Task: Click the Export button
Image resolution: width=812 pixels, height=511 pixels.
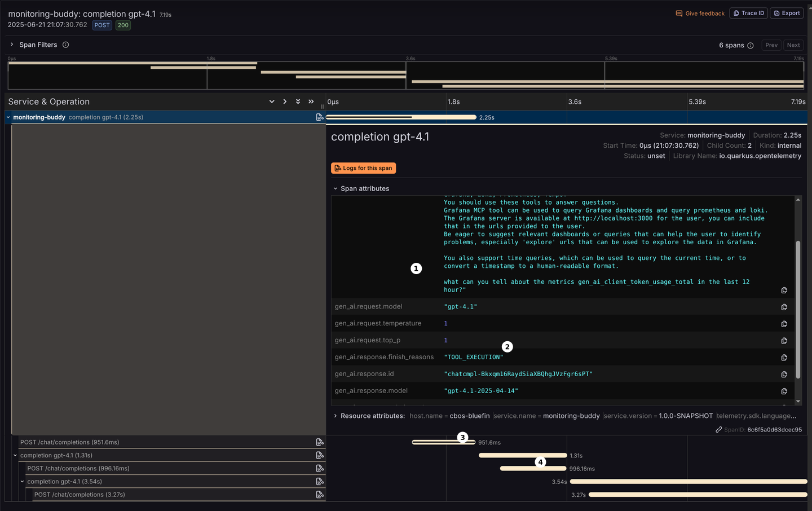Action: [787, 13]
